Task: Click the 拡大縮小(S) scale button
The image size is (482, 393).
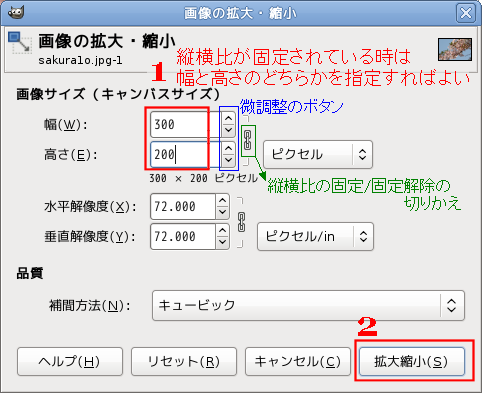Action: pos(412,361)
